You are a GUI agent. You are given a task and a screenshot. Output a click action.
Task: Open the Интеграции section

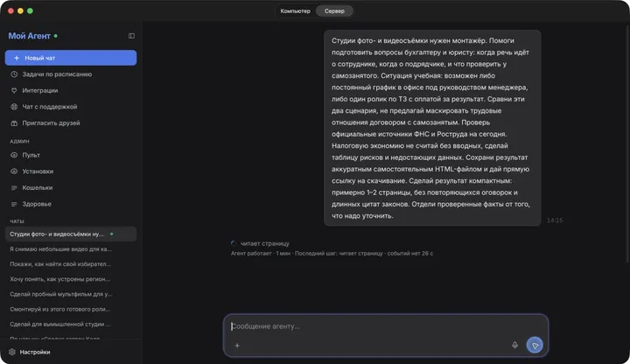coord(71,90)
